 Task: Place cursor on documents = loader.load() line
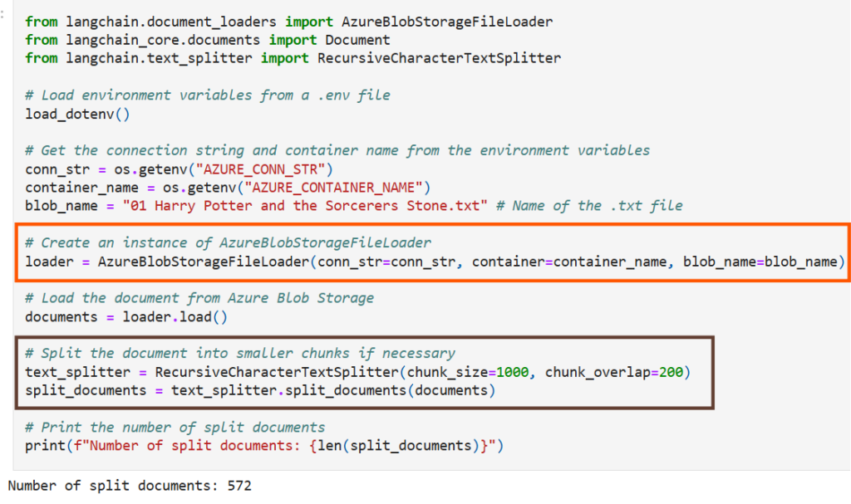[x=126, y=316]
